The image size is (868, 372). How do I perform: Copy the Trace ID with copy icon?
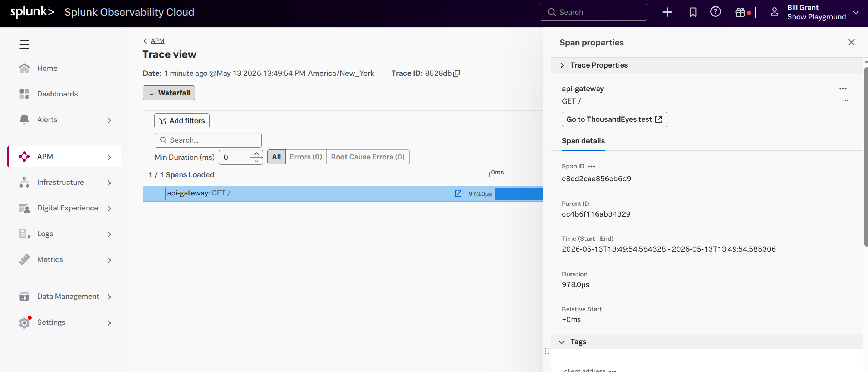click(456, 73)
